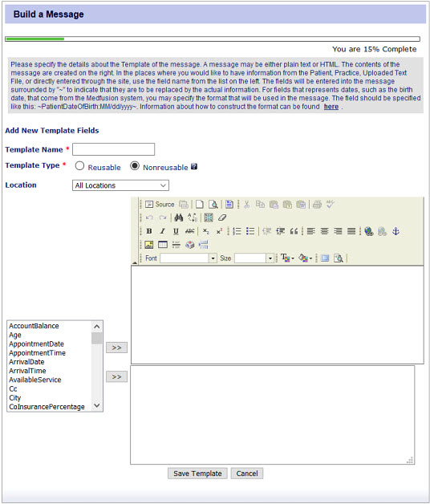Toggle Italic formatting
430x504 pixels.
click(163, 231)
